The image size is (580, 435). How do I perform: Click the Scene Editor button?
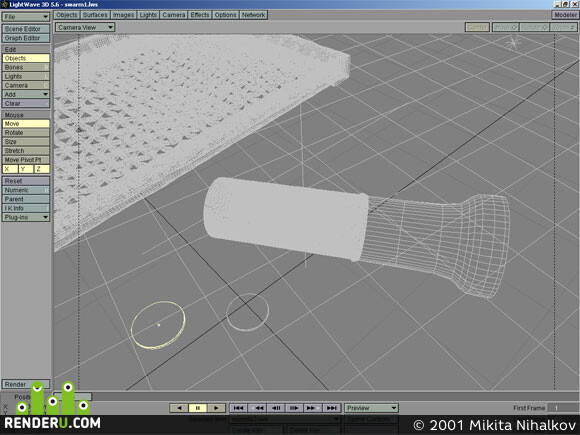coord(26,29)
